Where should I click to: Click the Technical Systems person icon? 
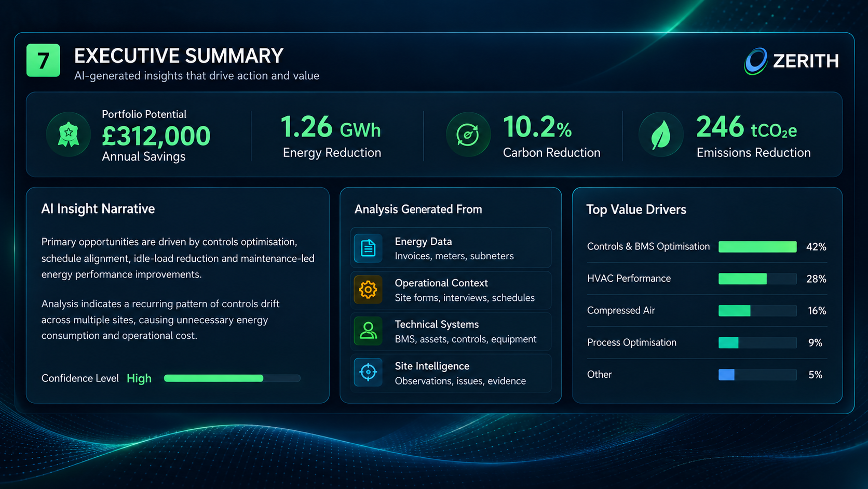coord(368,331)
